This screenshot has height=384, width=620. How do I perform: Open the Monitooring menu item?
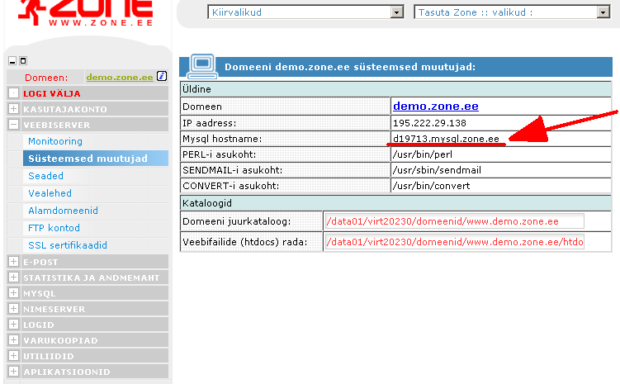[x=55, y=141]
